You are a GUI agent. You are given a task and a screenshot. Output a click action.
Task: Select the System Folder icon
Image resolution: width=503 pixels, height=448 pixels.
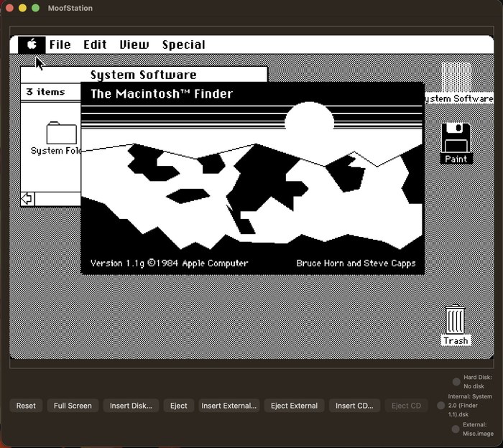click(61, 133)
